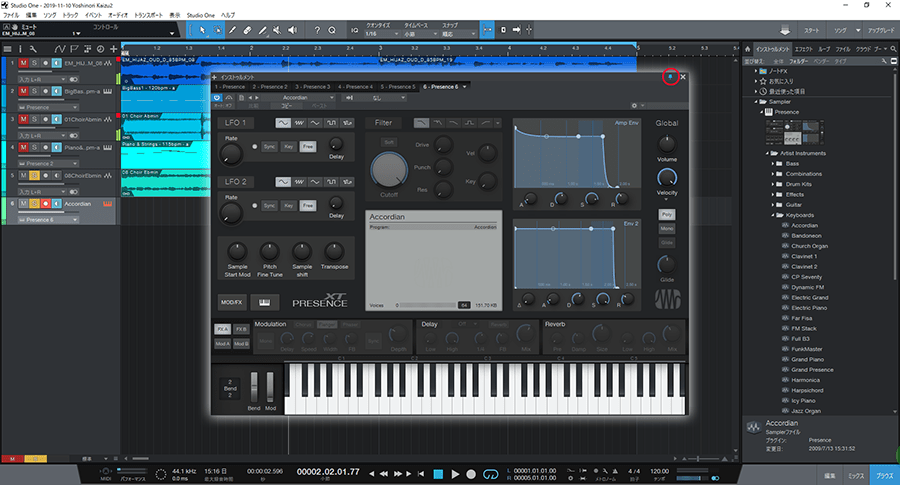Image resolution: width=900 pixels, height=485 pixels.
Task: Pin the Presence instrument window
Action: point(670,76)
